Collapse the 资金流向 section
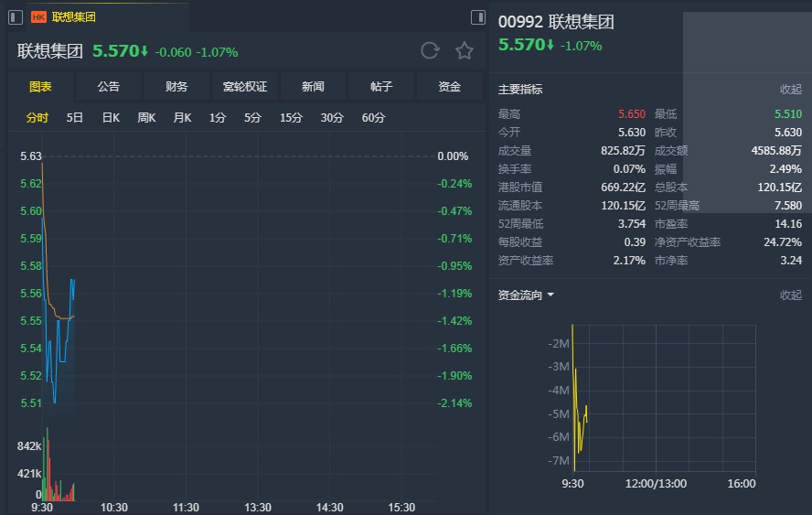This screenshot has height=515, width=812. pyautogui.click(x=790, y=295)
